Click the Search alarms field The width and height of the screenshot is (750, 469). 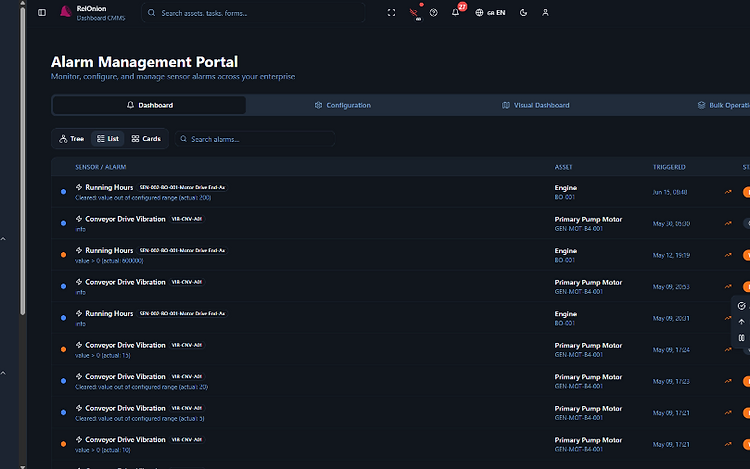click(x=255, y=139)
